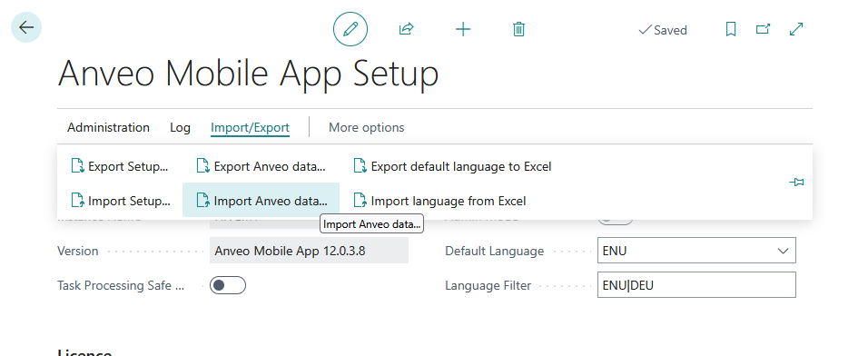The image size is (868, 356).
Task: Open the page in a new window
Action: point(764,29)
